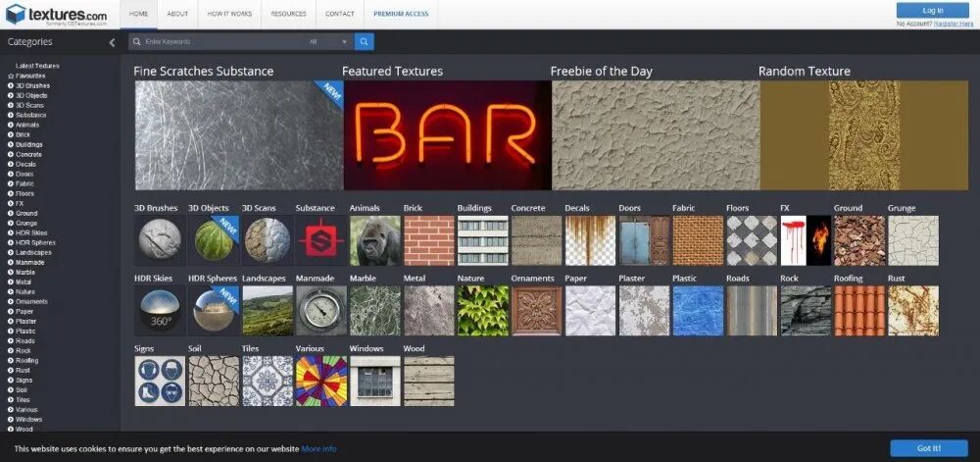Image resolution: width=980 pixels, height=462 pixels.
Task: Open the Freebie of the Day image
Action: pos(656,135)
